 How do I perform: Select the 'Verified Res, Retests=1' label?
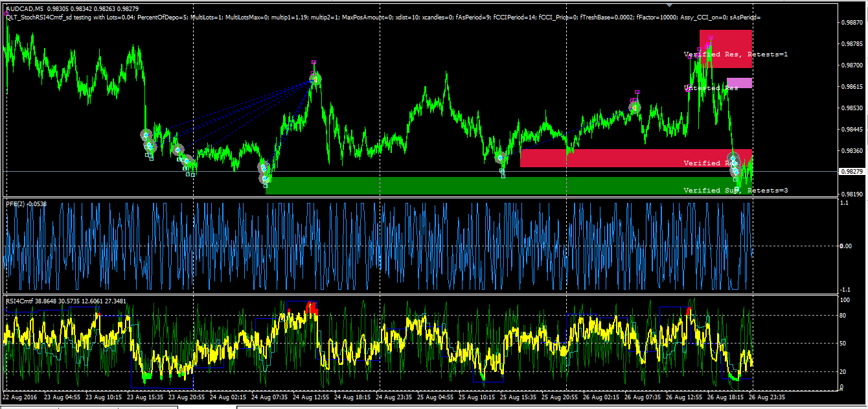(x=736, y=54)
